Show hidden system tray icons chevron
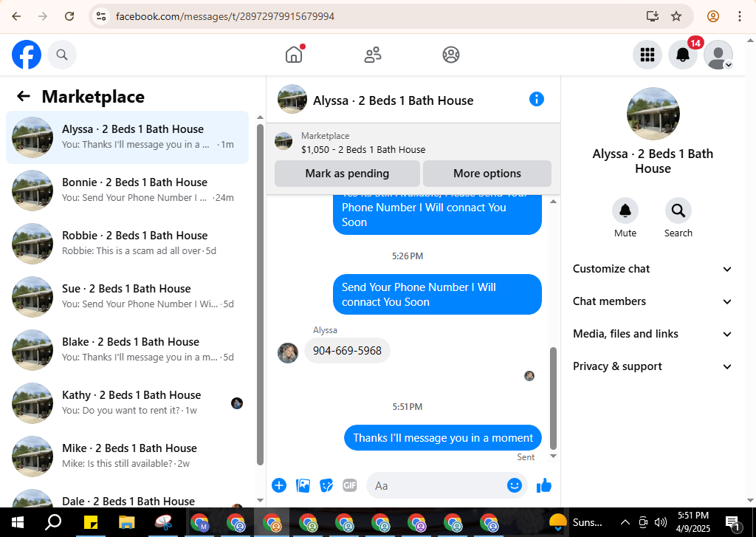Screen dimensions: 756x537 click(x=625, y=522)
